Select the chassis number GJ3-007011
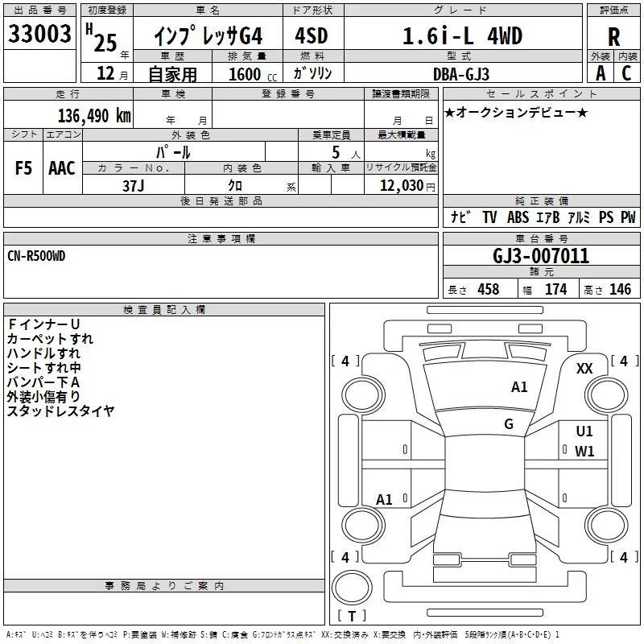 541,256
